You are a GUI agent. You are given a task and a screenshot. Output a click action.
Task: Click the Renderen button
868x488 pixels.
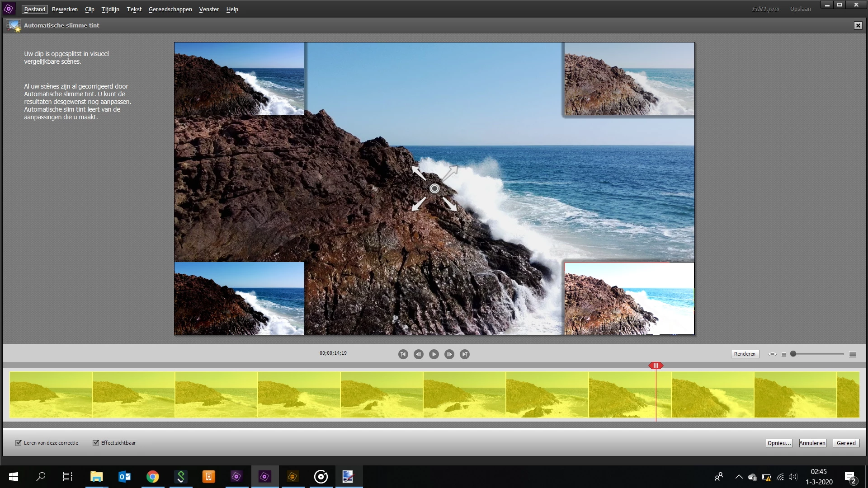pyautogui.click(x=744, y=354)
